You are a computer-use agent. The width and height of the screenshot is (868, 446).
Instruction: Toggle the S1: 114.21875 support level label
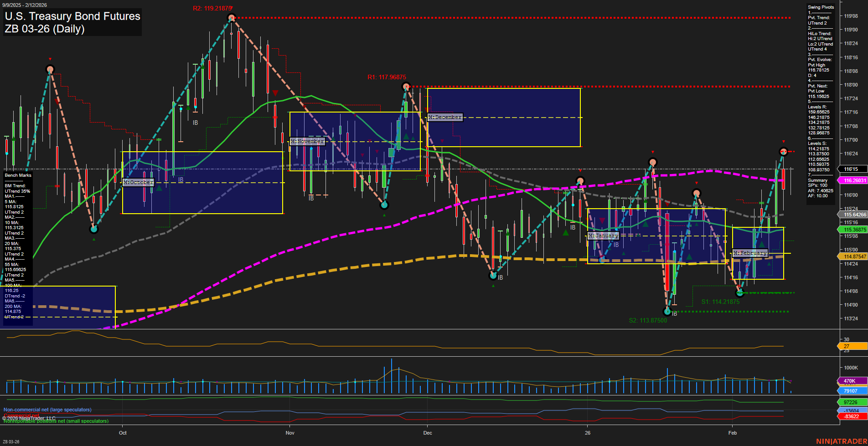(x=721, y=302)
